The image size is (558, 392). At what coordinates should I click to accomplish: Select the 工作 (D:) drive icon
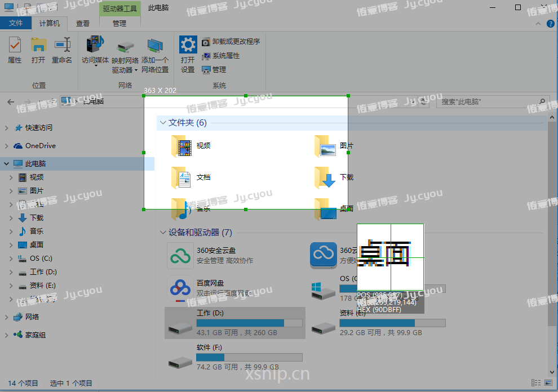(180, 328)
